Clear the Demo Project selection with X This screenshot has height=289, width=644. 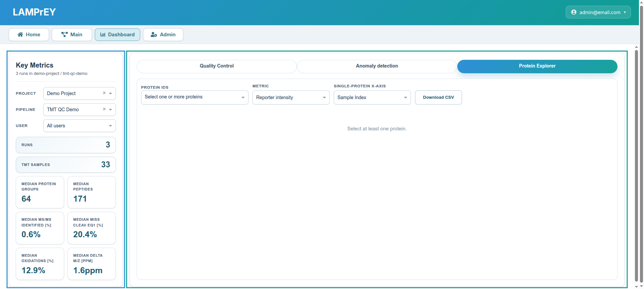(104, 93)
